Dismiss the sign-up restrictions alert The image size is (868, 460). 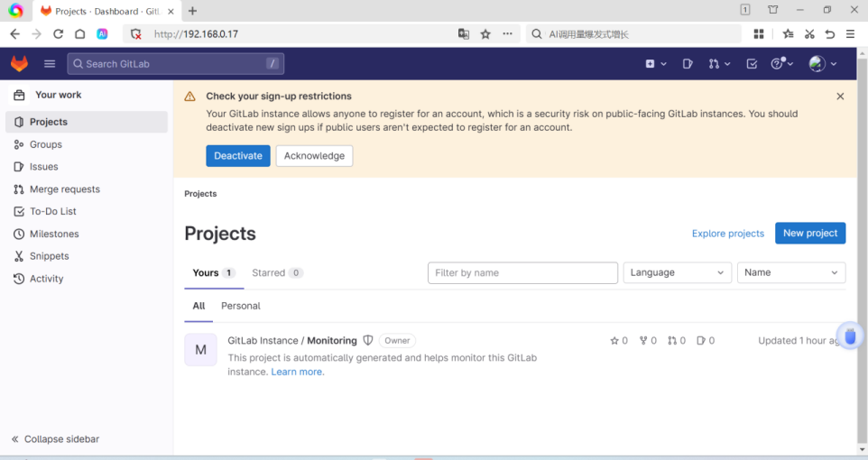pos(840,97)
